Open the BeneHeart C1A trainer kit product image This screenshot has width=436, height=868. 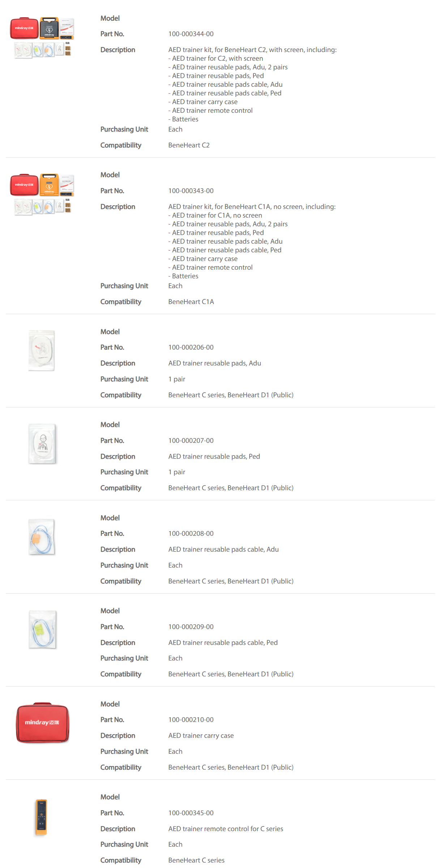coord(42,194)
